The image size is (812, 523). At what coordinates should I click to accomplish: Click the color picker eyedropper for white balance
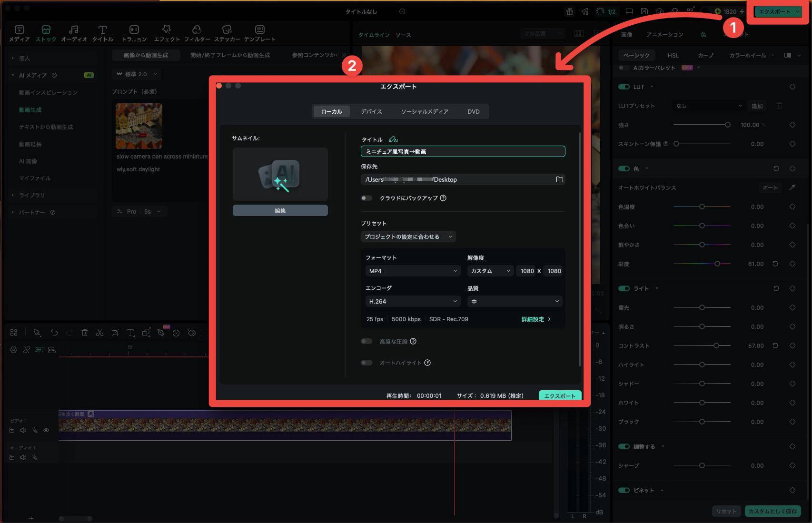(x=792, y=187)
